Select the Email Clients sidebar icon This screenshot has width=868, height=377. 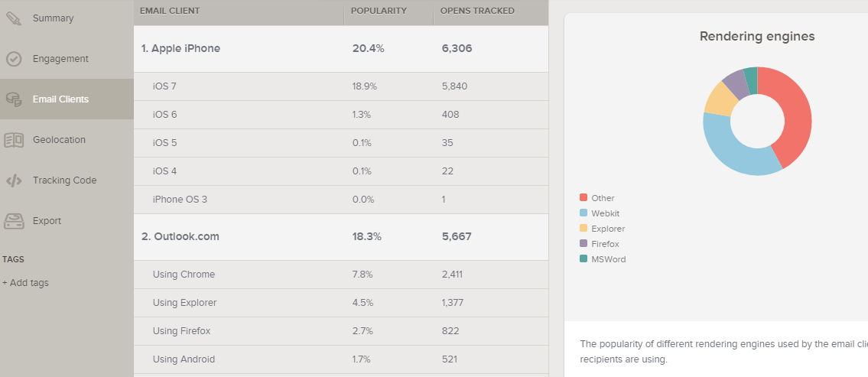click(x=13, y=99)
